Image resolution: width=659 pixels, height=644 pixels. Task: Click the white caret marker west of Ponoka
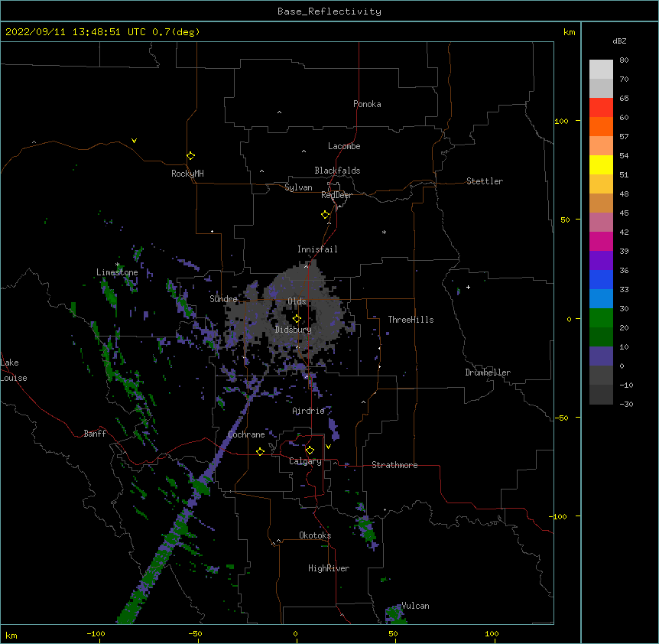click(280, 112)
